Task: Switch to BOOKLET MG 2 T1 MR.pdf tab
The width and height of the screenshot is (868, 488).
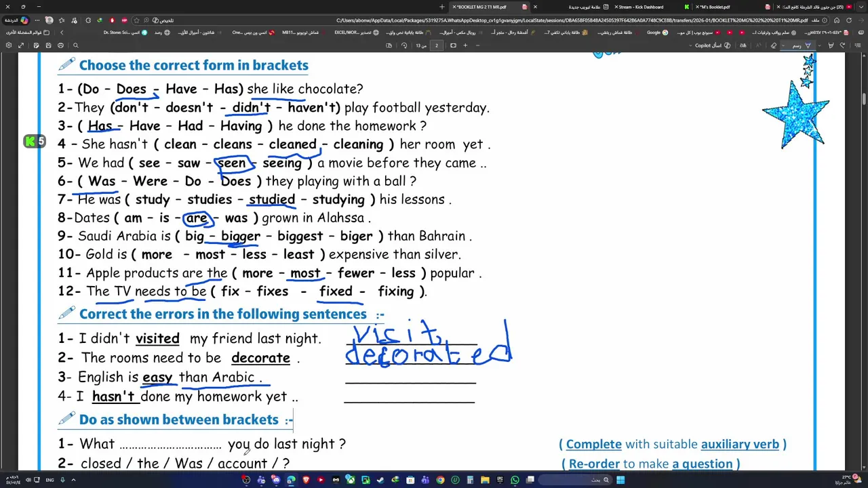Action: pyautogui.click(x=488, y=7)
